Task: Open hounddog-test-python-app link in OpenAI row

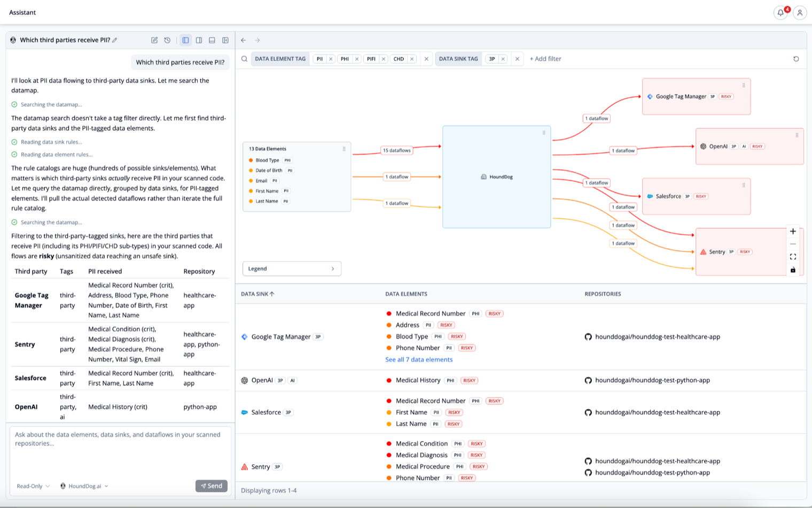Action: click(652, 380)
